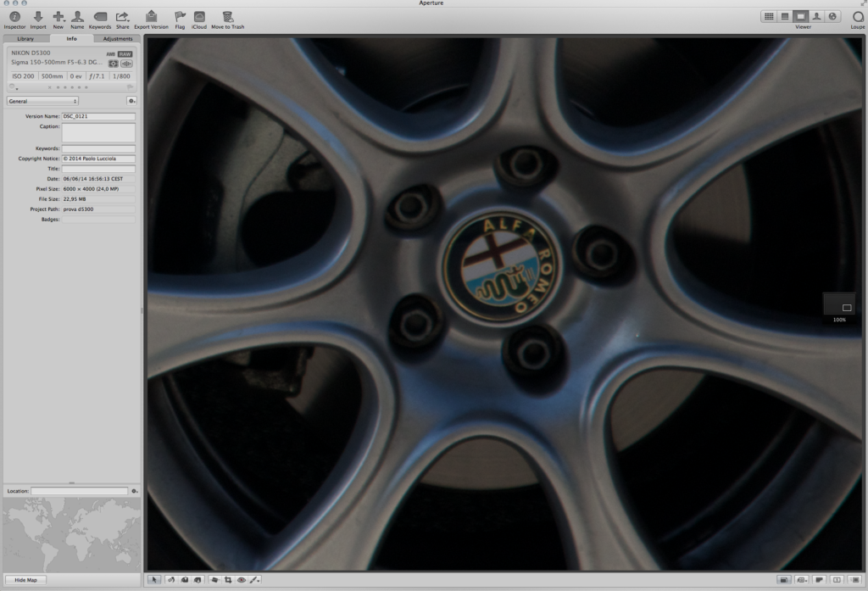Click the iCloud toolbar icon
The height and width of the screenshot is (591, 868).
tap(199, 20)
